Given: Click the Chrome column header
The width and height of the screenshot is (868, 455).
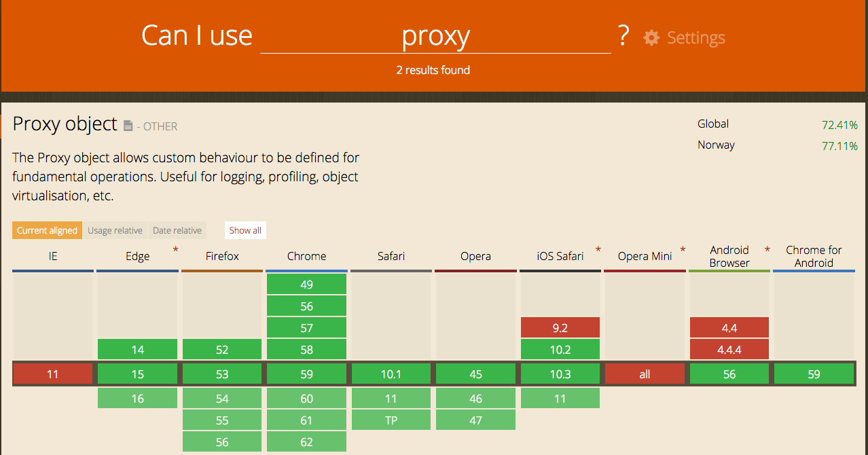Looking at the screenshot, I should click(x=306, y=256).
